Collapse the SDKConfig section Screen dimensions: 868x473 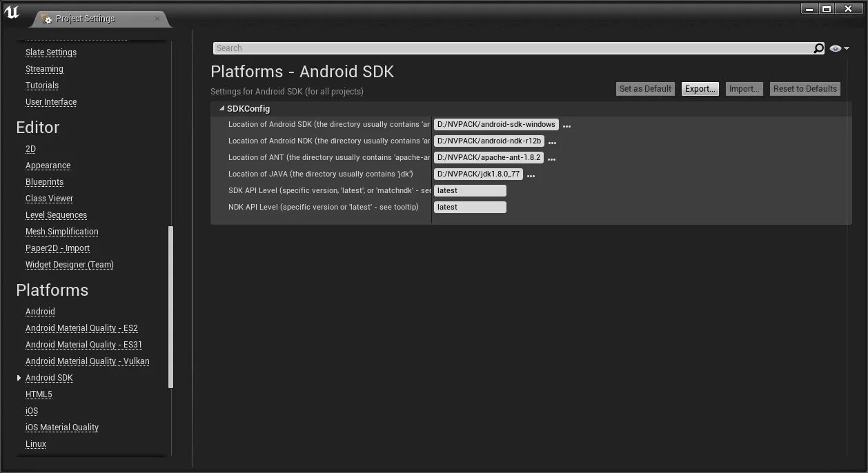(x=221, y=108)
